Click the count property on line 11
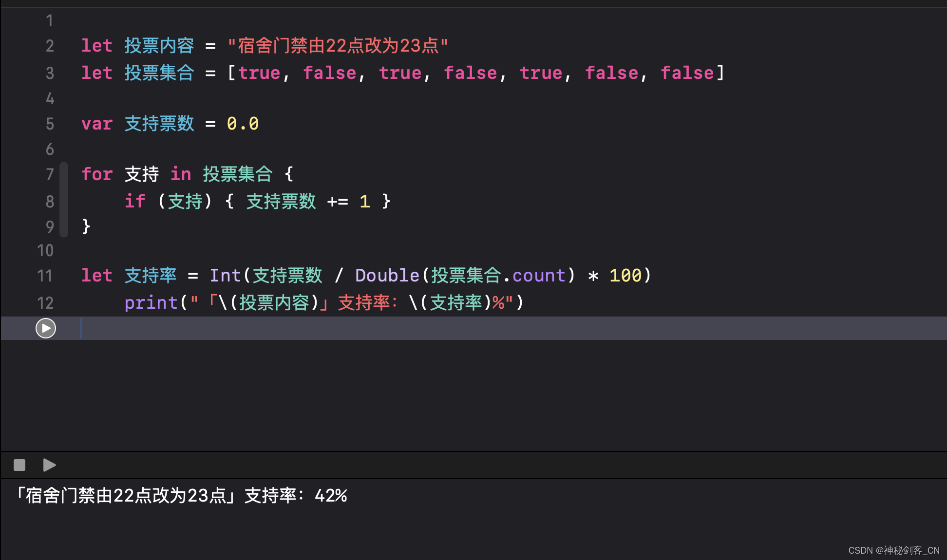Screen dimensions: 947x560 (x=538, y=276)
